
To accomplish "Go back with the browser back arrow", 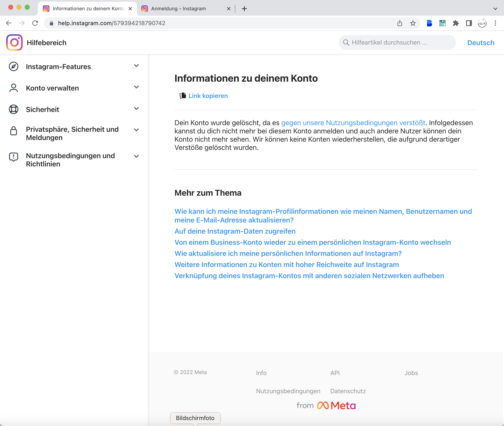I will (x=9, y=23).
